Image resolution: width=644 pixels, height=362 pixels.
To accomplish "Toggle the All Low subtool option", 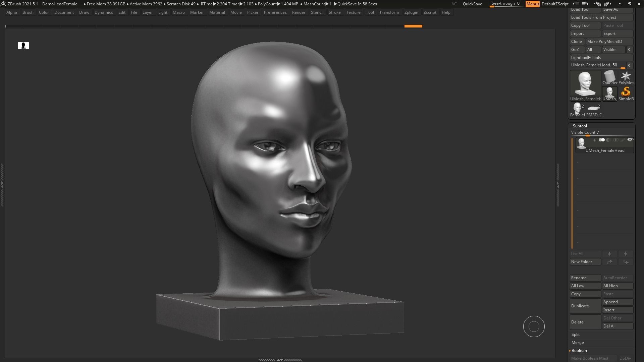I will pyautogui.click(x=585, y=286).
